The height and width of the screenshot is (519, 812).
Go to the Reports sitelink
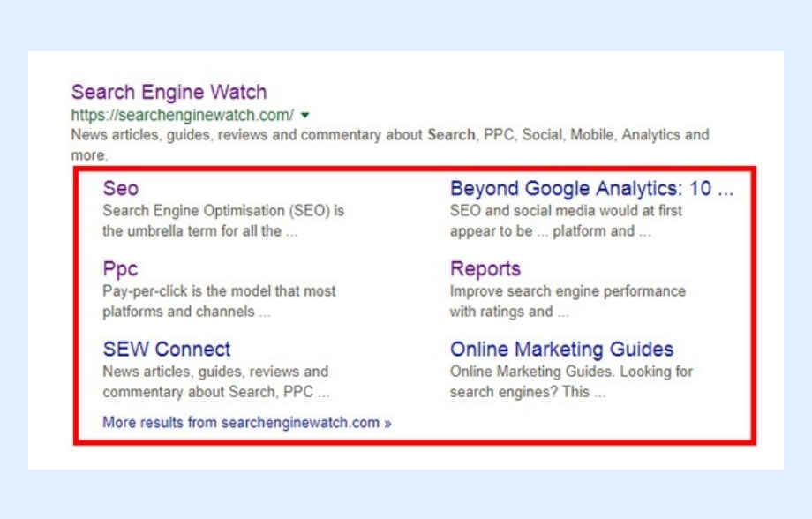[x=485, y=269]
